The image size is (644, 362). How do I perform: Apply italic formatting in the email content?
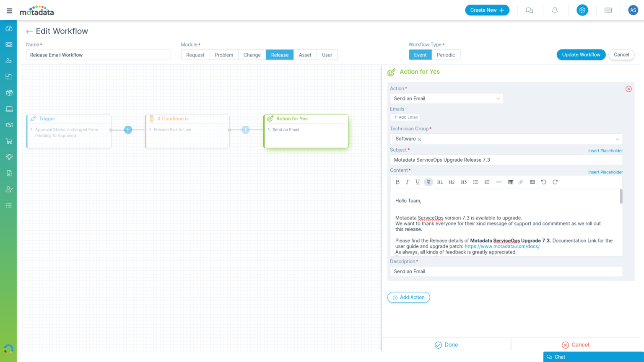click(x=407, y=182)
